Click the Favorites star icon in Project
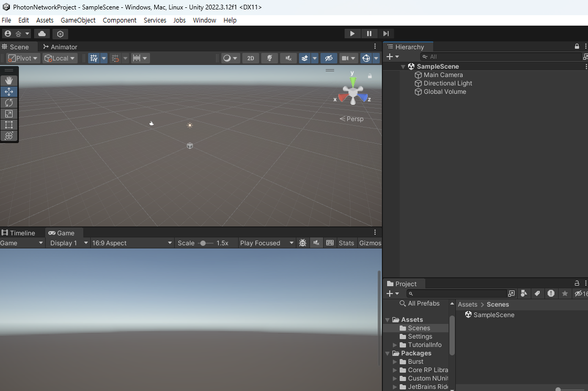The height and width of the screenshot is (391, 588). click(565, 294)
